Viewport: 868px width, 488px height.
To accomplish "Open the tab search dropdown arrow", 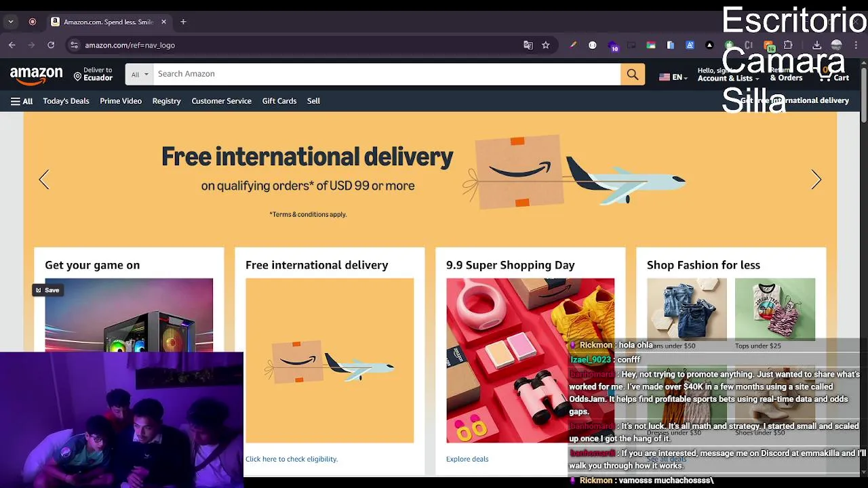I will [10, 22].
